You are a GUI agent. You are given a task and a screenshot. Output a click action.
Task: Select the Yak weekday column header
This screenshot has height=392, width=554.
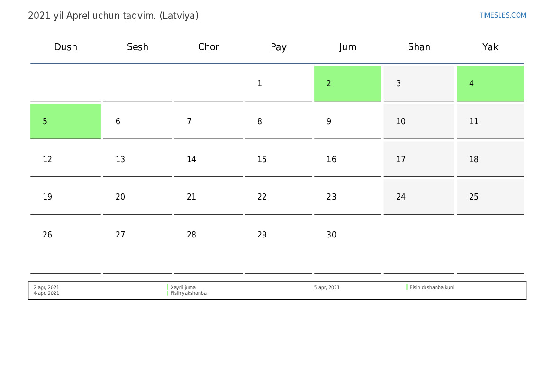tap(490, 47)
